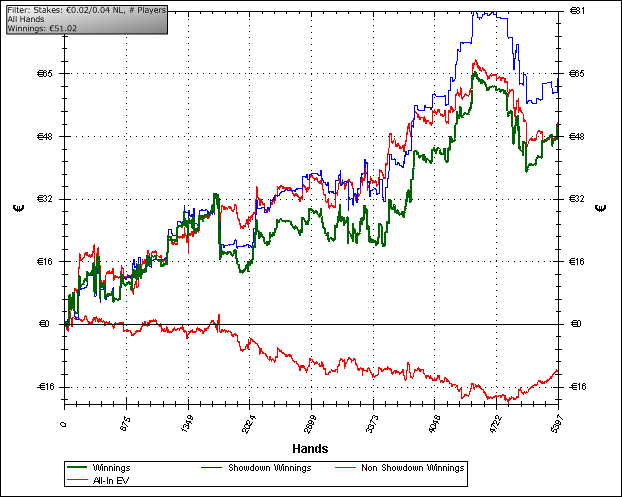Click the '€65' label on the left y-axis
The image size is (622, 497).
[x=44, y=74]
